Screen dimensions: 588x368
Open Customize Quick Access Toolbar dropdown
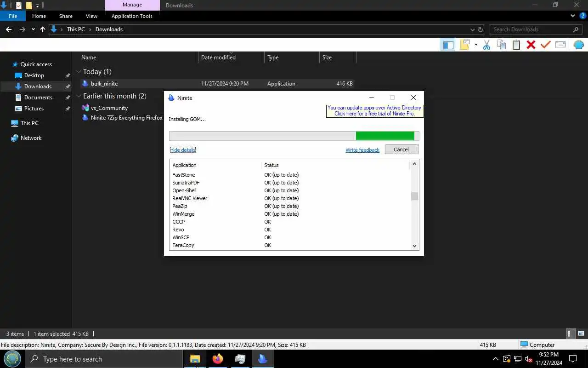(x=38, y=6)
